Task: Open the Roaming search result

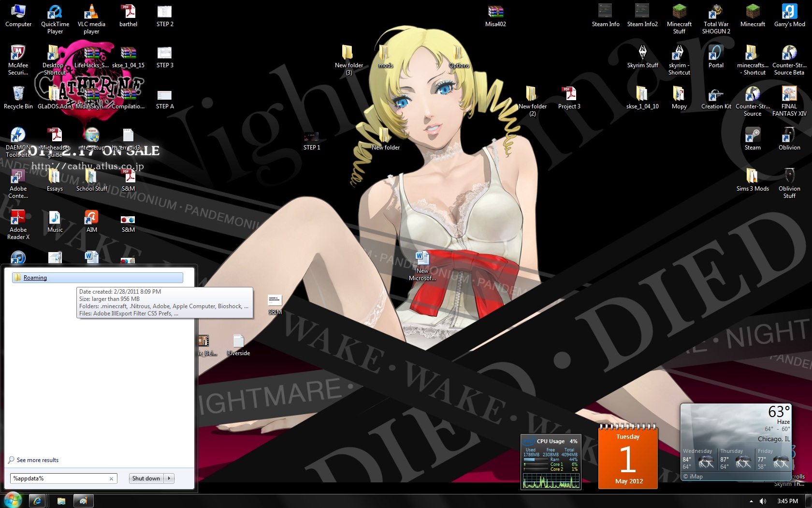Action: pyautogui.click(x=97, y=278)
